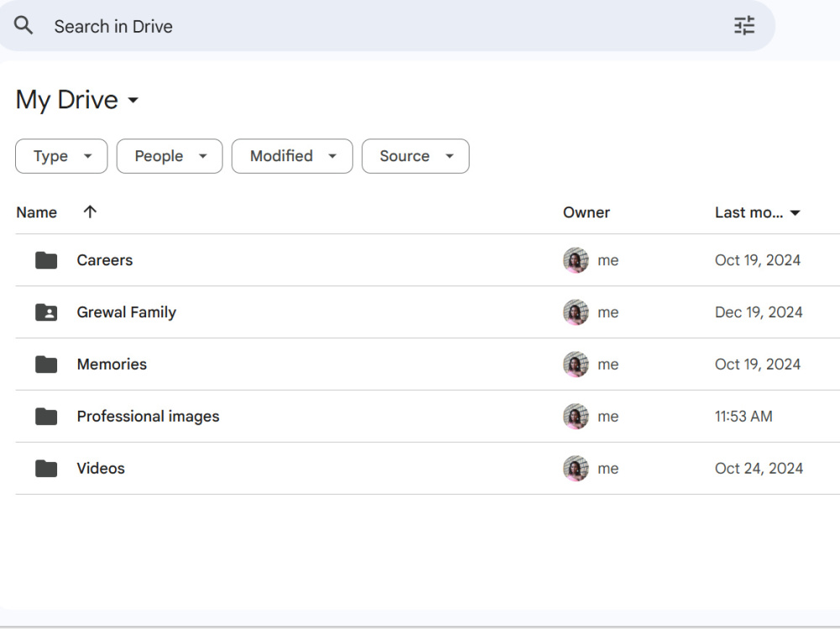
Task: Select the Videos folder name
Action: click(x=101, y=469)
